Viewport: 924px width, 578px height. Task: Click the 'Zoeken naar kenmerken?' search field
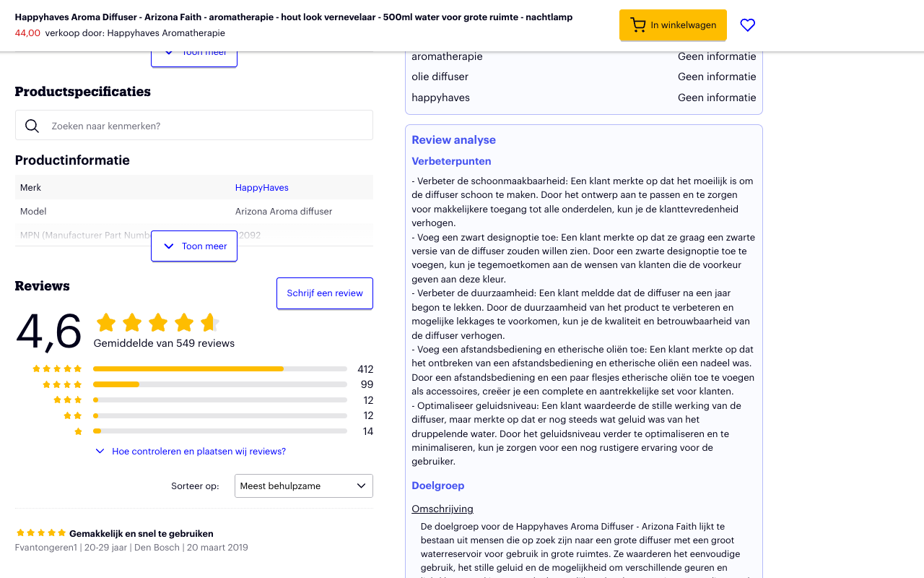coord(206,126)
